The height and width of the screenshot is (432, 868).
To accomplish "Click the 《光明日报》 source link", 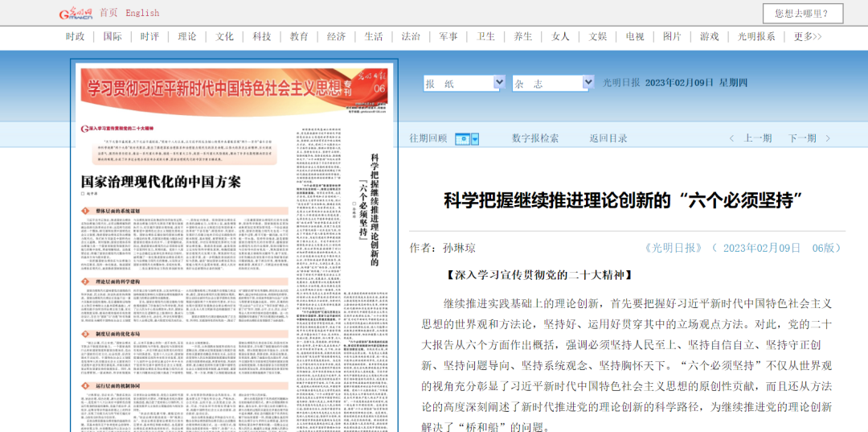I will pos(674,248).
